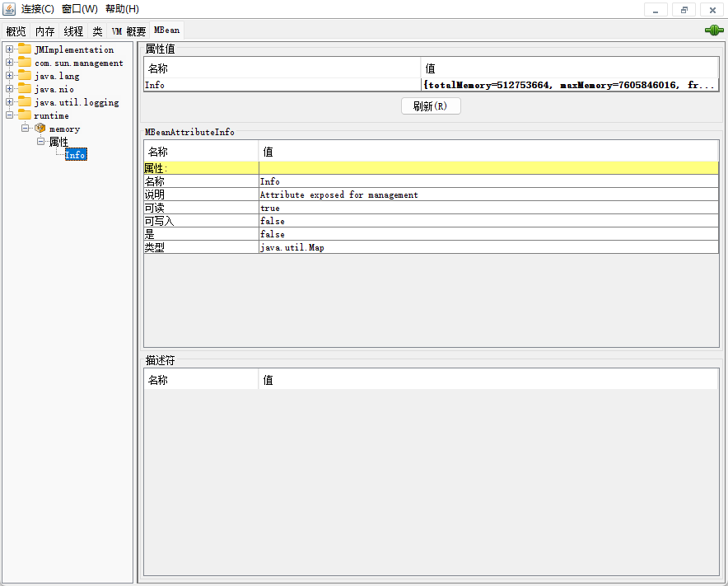Select the 属性 tree item label
The image size is (728, 586).
pos(58,141)
